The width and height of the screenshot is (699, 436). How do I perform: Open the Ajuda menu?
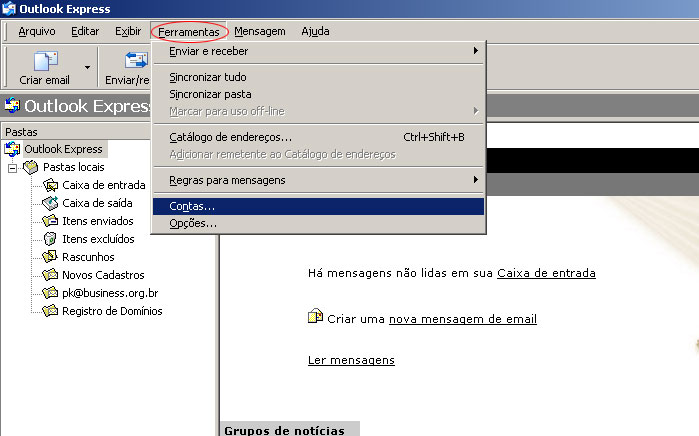click(x=315, y=31)
